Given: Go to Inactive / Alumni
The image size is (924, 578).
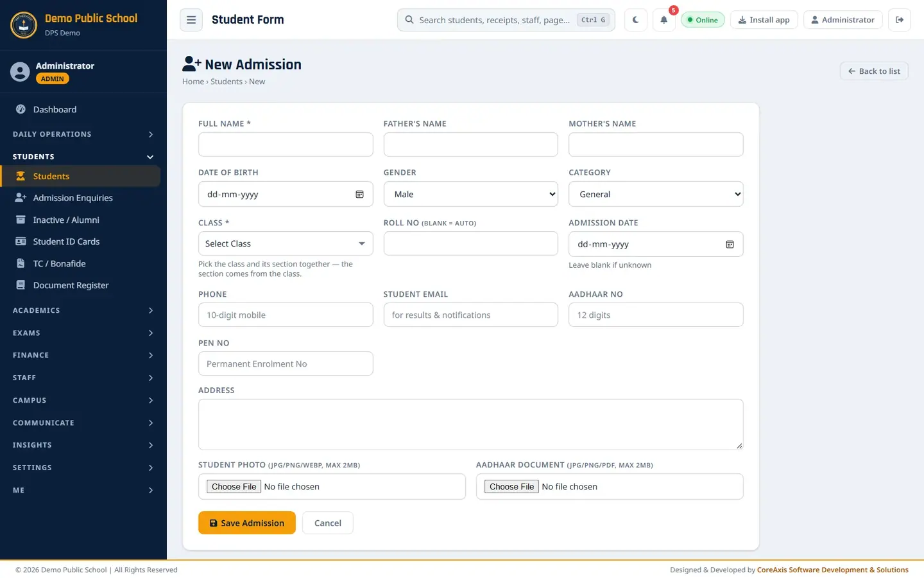Looking at the screenshot, I should 80,220.
